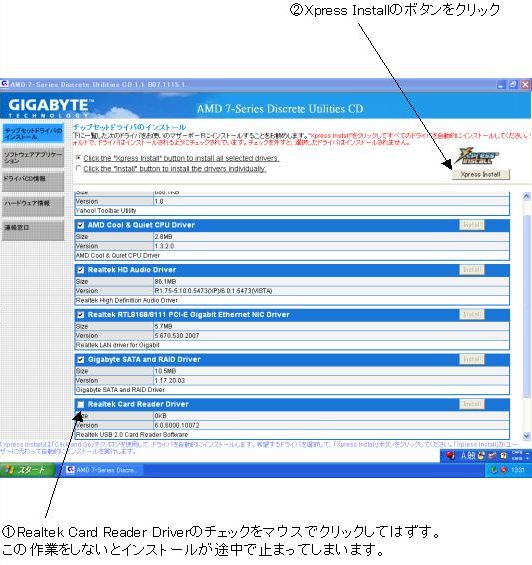
Task: Click the driver list scrollbar up arrow
Action: (x=526, y=196)
